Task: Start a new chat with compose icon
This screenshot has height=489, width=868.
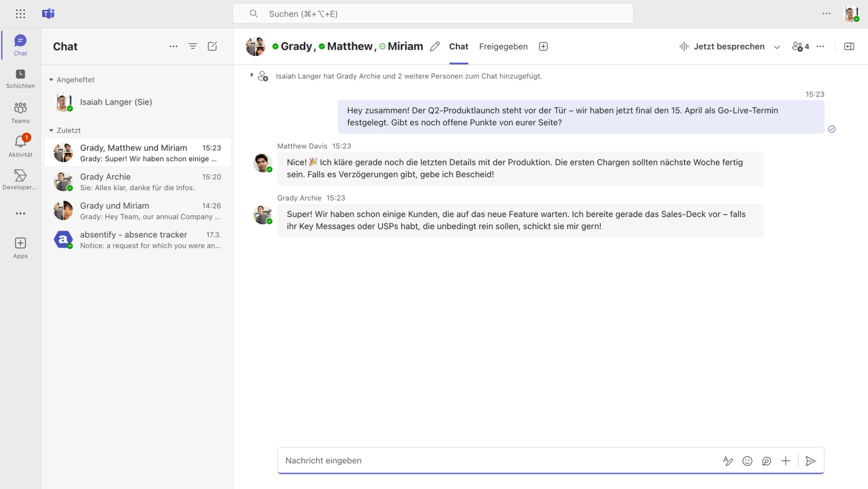Action: pos(212,47)
